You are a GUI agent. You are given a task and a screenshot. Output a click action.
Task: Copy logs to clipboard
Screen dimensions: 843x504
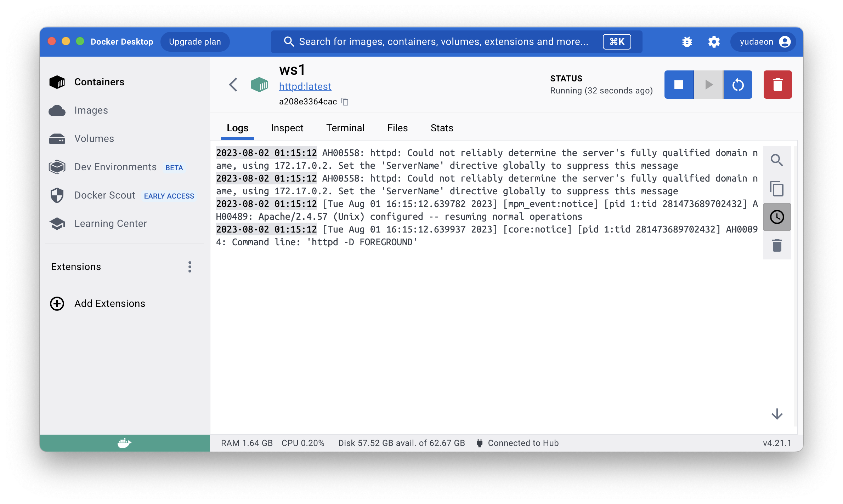coord(777,189)
